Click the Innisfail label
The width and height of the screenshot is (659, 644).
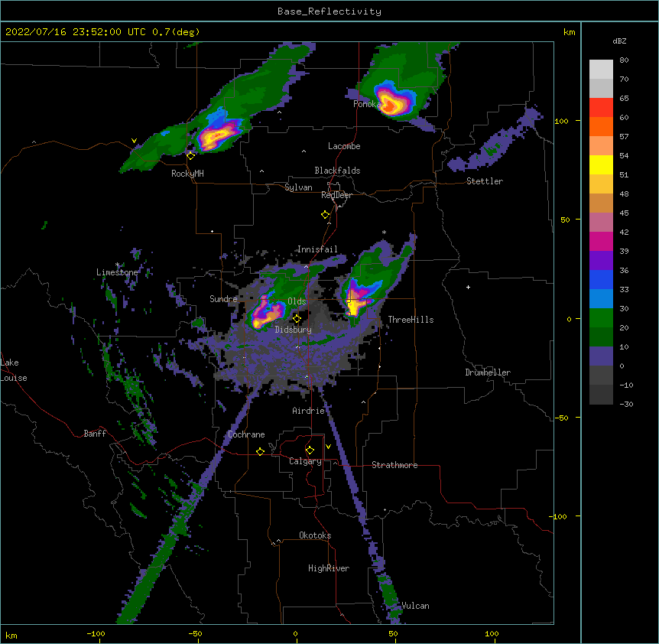point(317,249)
